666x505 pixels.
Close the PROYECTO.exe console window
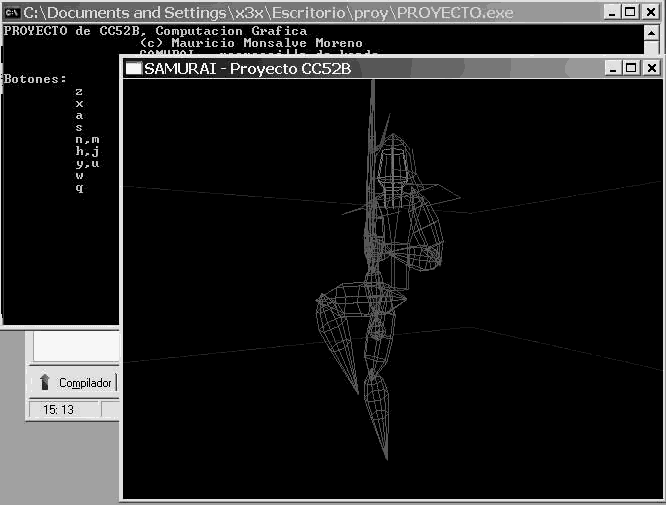[x=650, y=11]
